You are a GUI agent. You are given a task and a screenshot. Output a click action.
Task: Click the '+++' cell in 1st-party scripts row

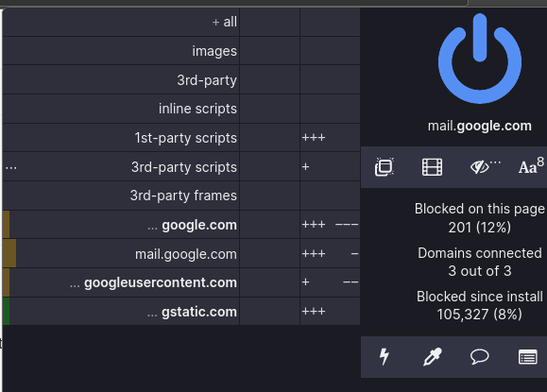330,137
